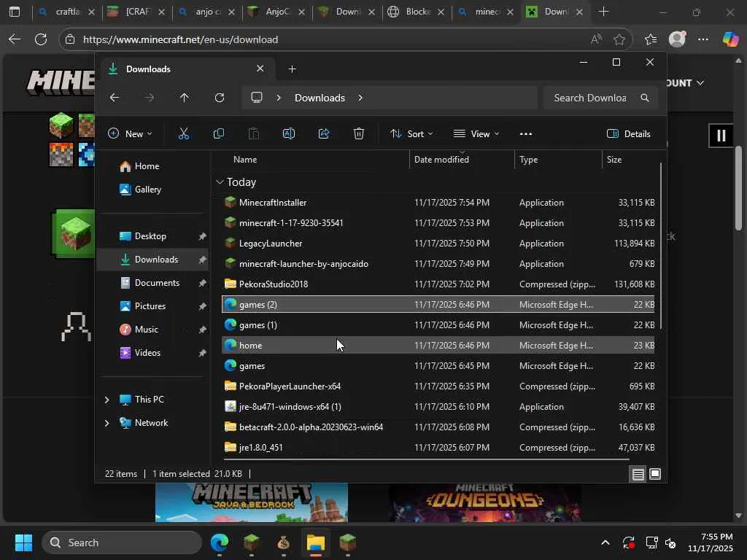Open the See more ellipsis menu

tap(526, 134)
